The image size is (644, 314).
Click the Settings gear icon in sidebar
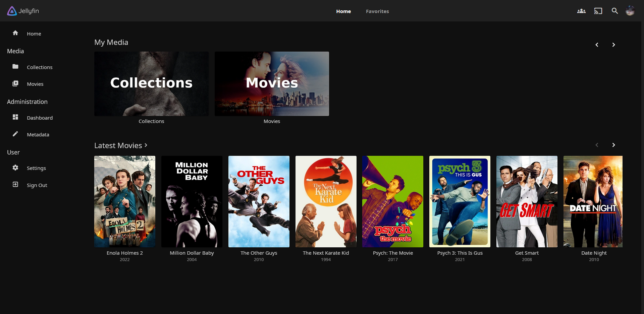coord(15,168)
